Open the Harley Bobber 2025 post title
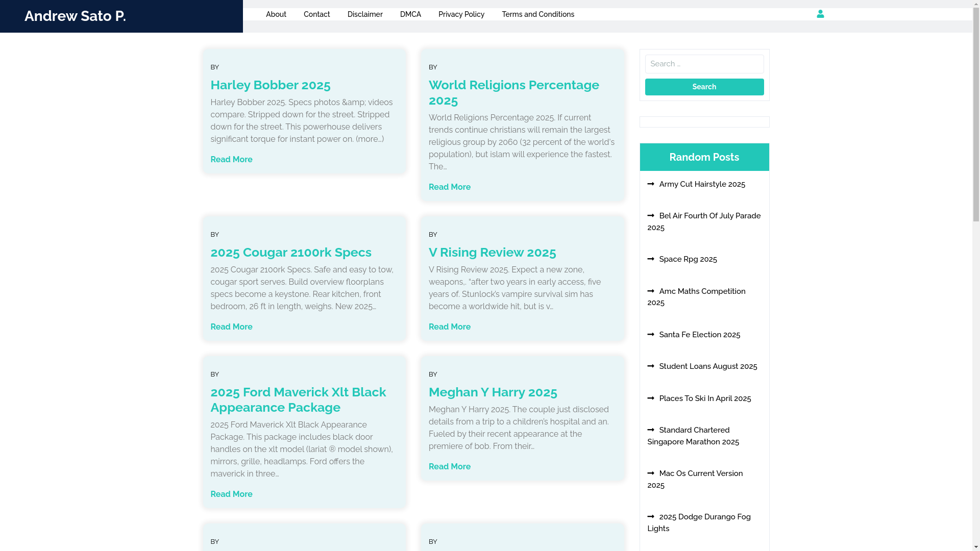 pyautogui.click(x=271, y=85)
